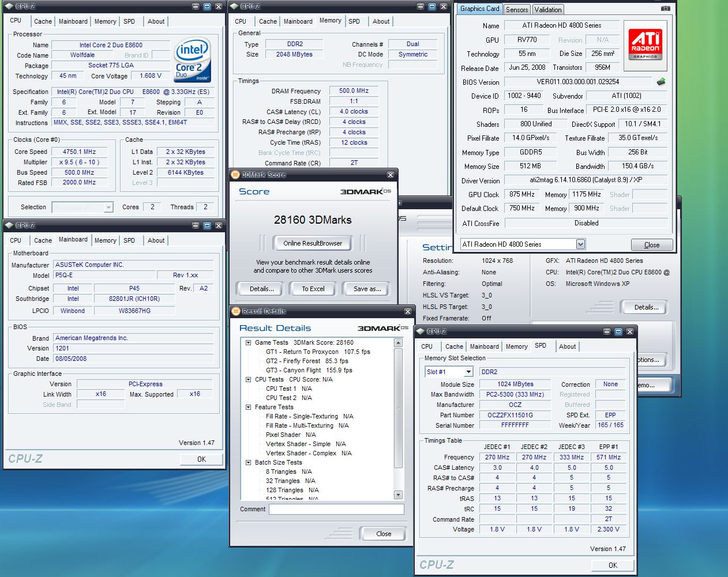The width and height of the screenshot is (728, 577).
Task: Collapse the Feature Tests tree node
Action: pyautogui.click(x=249, y=407)
